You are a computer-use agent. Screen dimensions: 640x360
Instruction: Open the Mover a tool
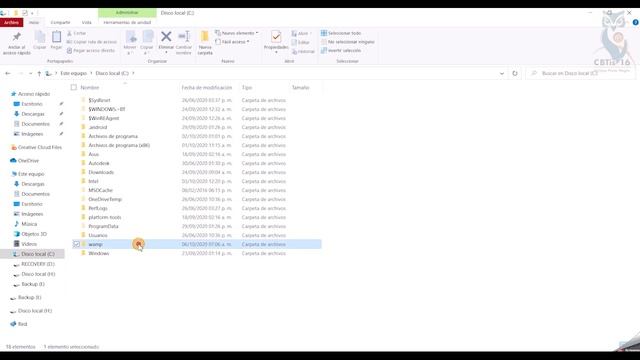[130, 42]
